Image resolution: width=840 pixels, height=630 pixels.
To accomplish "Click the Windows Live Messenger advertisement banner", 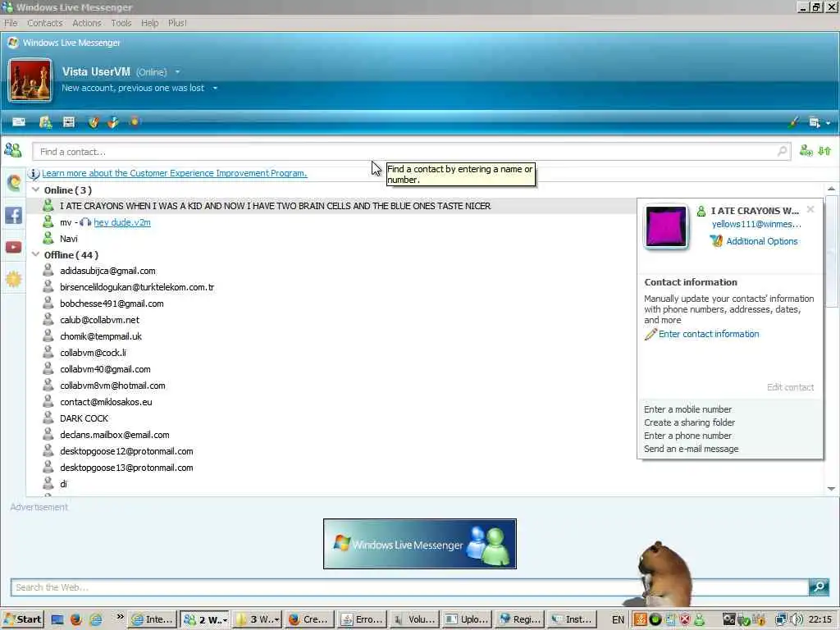I will click(419, 544).
